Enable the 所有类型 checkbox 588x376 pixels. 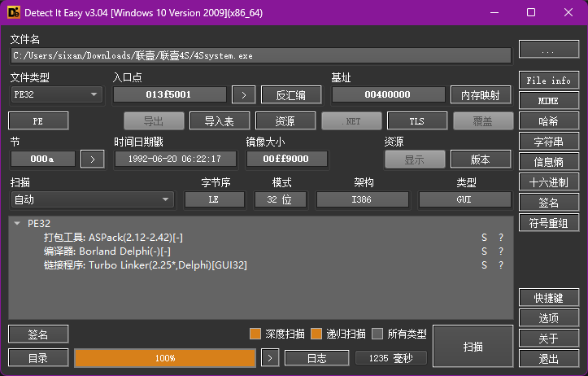point(377,333)
